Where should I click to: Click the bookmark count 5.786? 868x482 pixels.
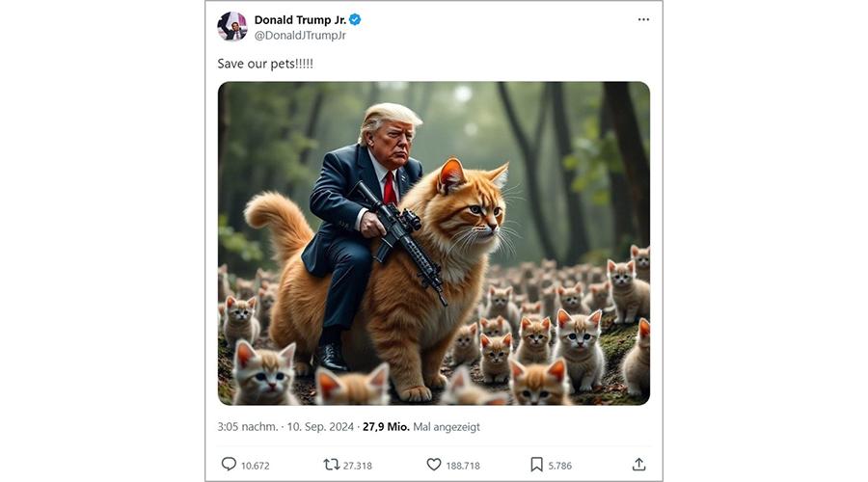(x=559, y=466)
